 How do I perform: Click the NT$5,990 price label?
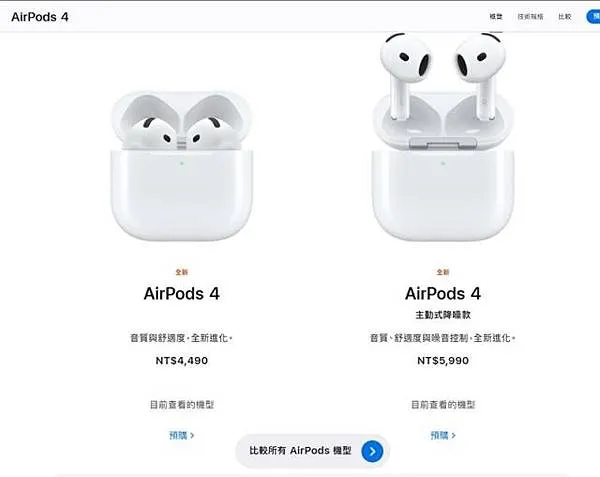[x=443, y=360]
